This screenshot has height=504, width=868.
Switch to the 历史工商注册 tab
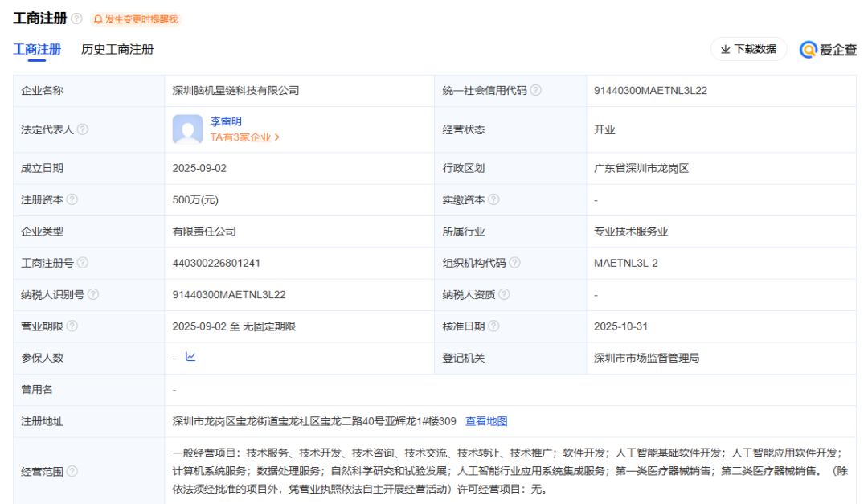coord(117,49)
